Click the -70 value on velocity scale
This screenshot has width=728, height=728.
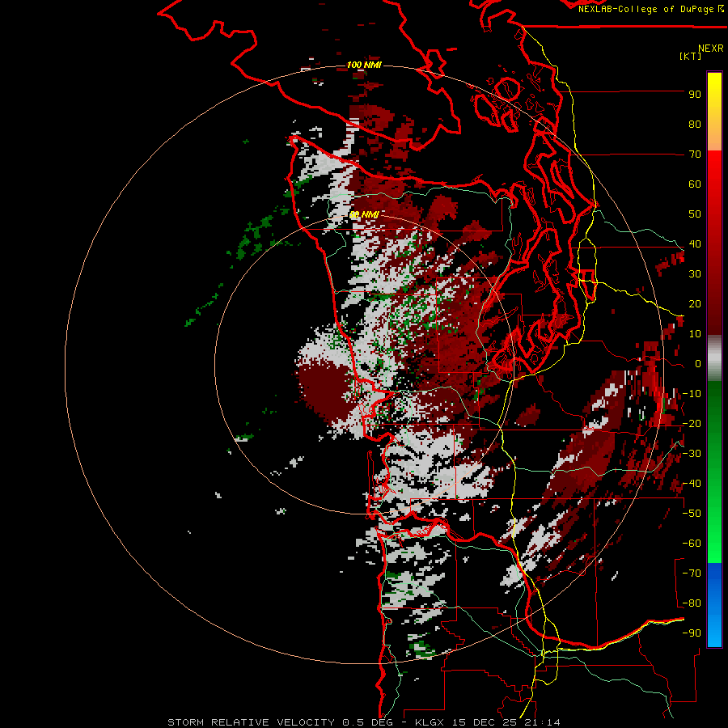coord(692,574)
